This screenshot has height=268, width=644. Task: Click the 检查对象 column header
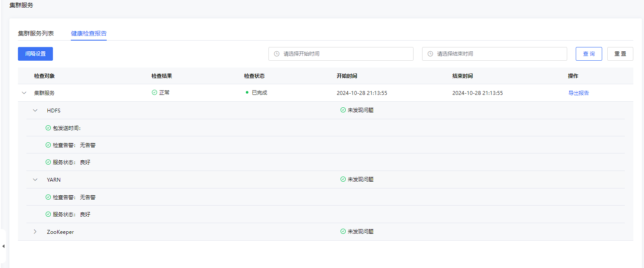[44, 76]
